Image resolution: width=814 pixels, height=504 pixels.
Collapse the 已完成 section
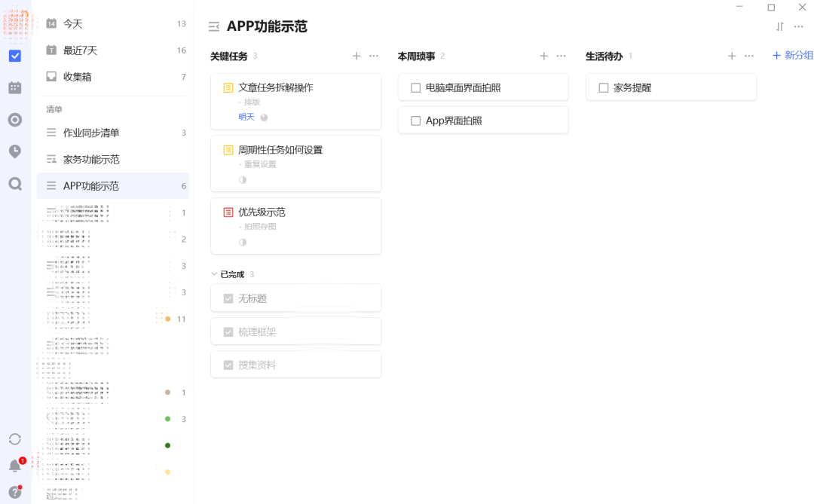[214, 274]
